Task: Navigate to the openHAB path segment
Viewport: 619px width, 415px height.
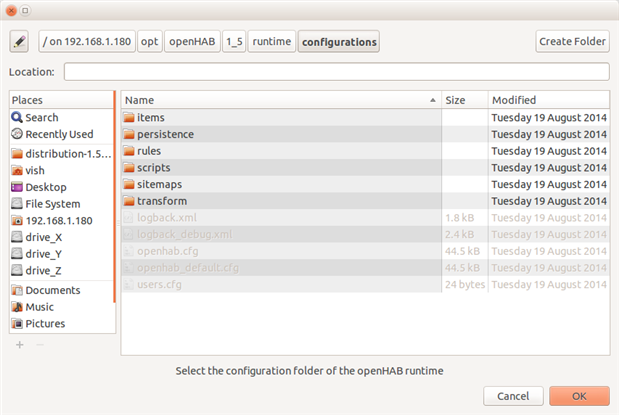Action: point(192,41)
